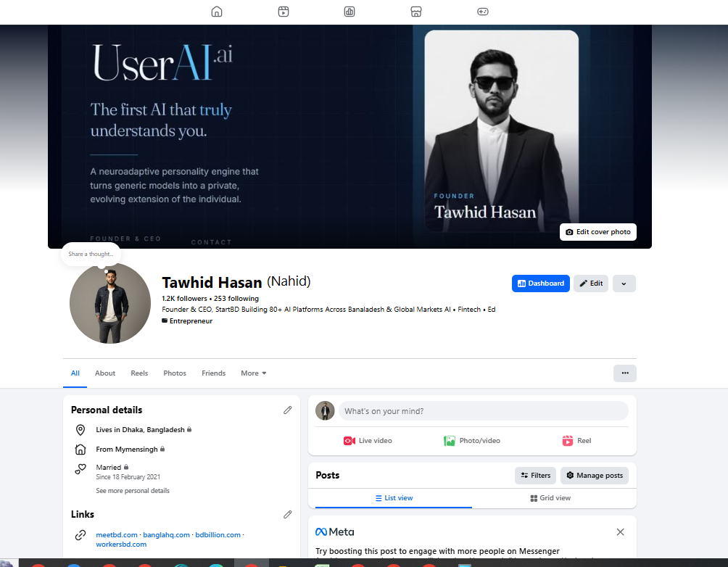
Task: Click the chain link icon in Links
Action: click(80, 535)
